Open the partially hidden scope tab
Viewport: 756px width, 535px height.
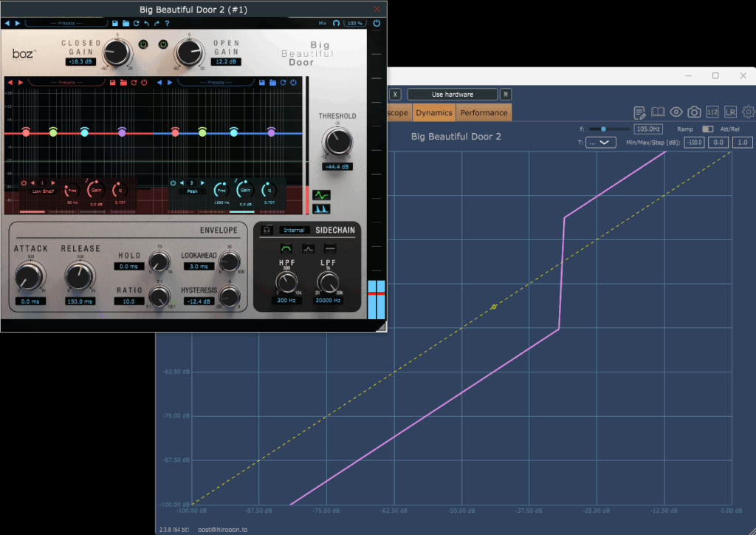(399, 113)
